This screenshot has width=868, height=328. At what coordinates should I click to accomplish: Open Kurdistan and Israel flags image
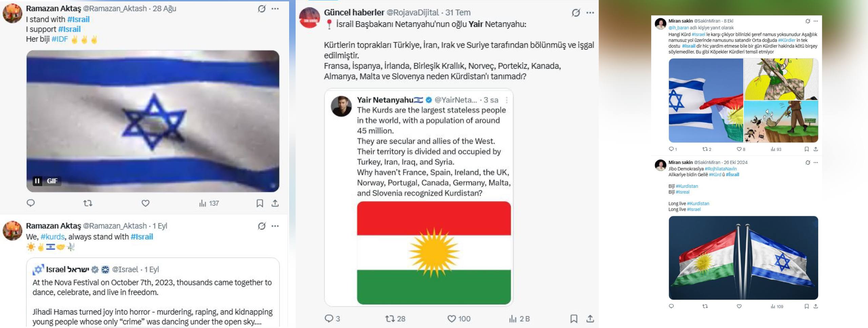(743, 258)
